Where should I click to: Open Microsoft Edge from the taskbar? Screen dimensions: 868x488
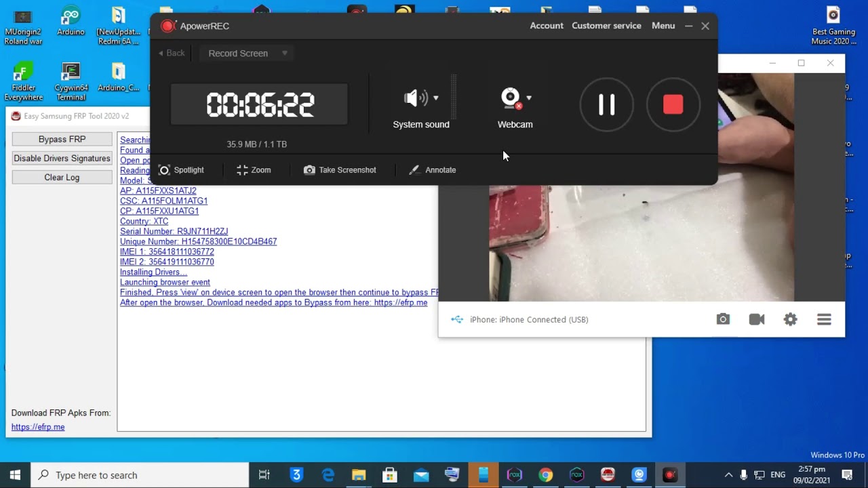328,475
